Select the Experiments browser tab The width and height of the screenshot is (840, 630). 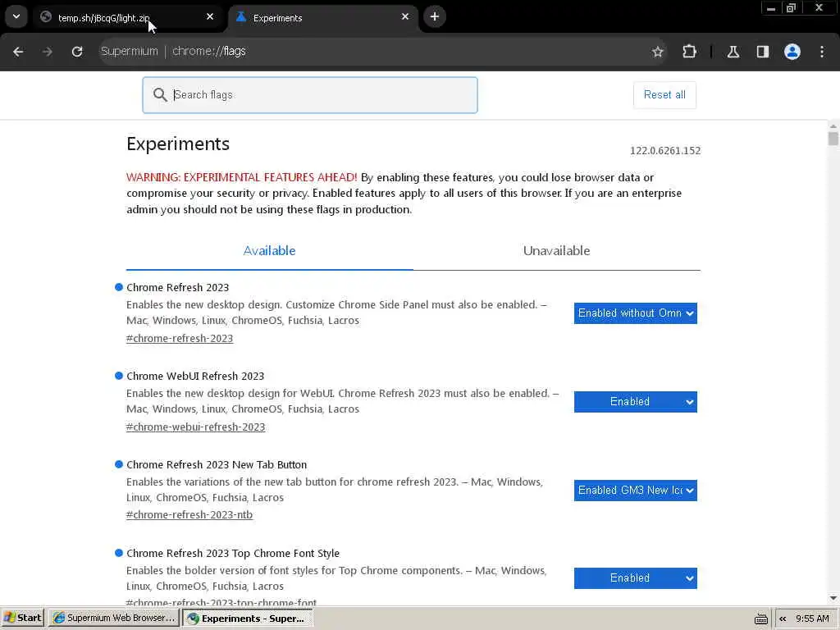(x=324, y=18)
